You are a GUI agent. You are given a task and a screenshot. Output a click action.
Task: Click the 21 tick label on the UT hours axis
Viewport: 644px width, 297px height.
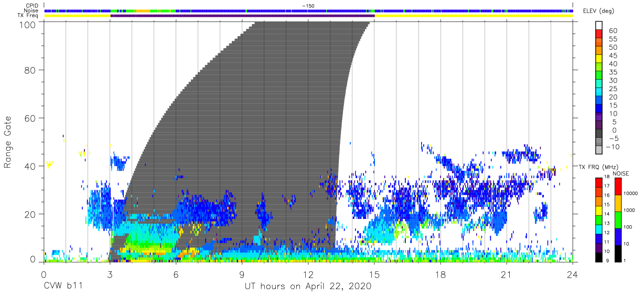click(x=507, y=274)
